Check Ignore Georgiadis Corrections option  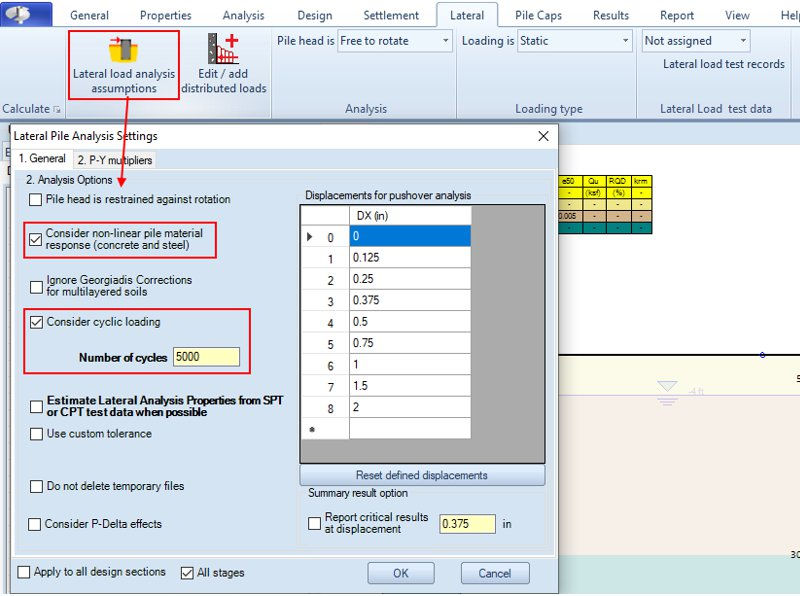click(36, 287)
